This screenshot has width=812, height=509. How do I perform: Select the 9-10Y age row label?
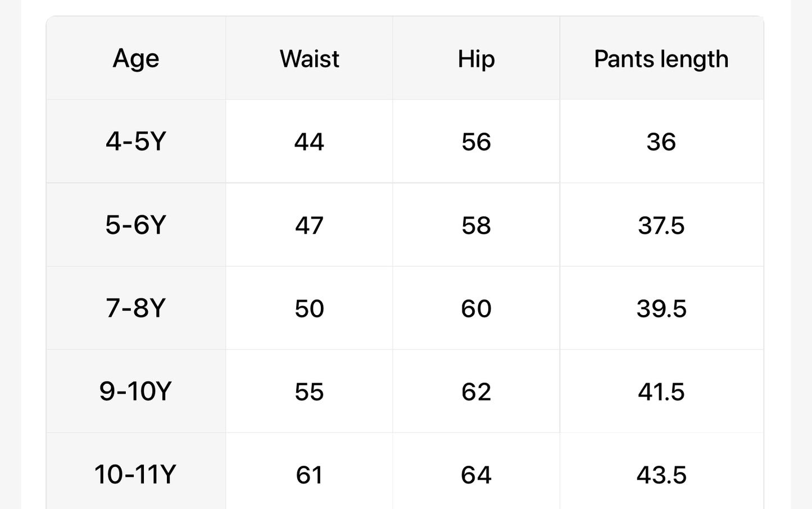[135, 391]
